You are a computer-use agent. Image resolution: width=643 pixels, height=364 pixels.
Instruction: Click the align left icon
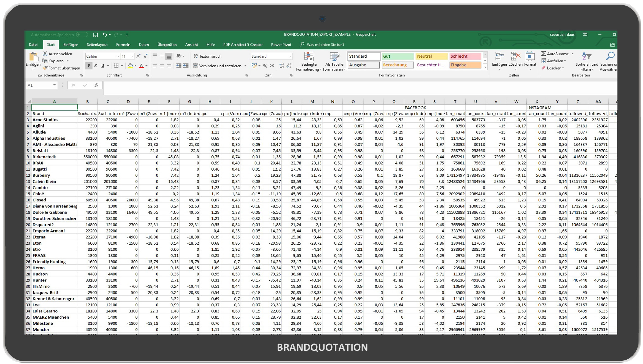coord(155,66)
